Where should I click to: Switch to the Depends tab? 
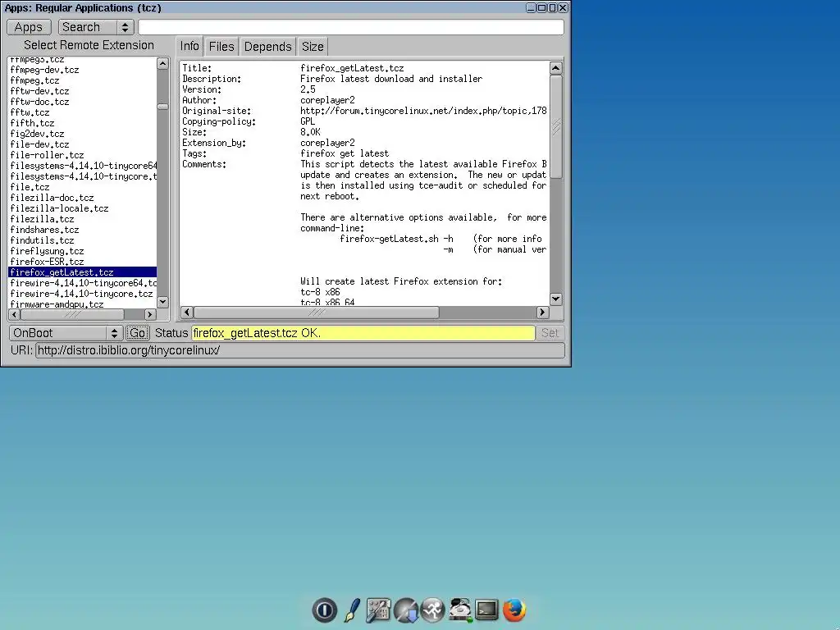point(268,47)
